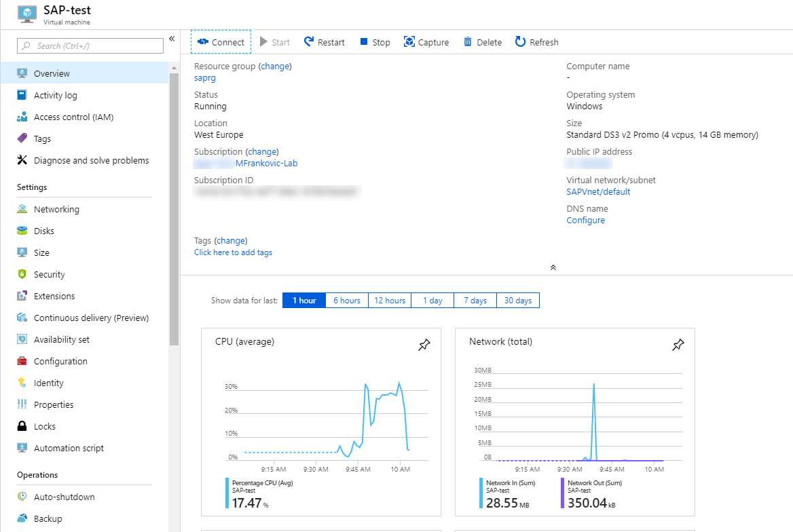This screenshot has height=532, width=793.
Task: Open the CPU (average) chart
Action: click(x=321, y=422)
